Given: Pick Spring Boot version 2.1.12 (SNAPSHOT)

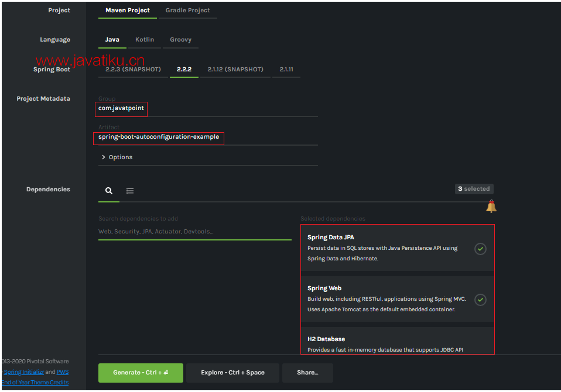Looking at the screenshot, I should tap(235, 70).
